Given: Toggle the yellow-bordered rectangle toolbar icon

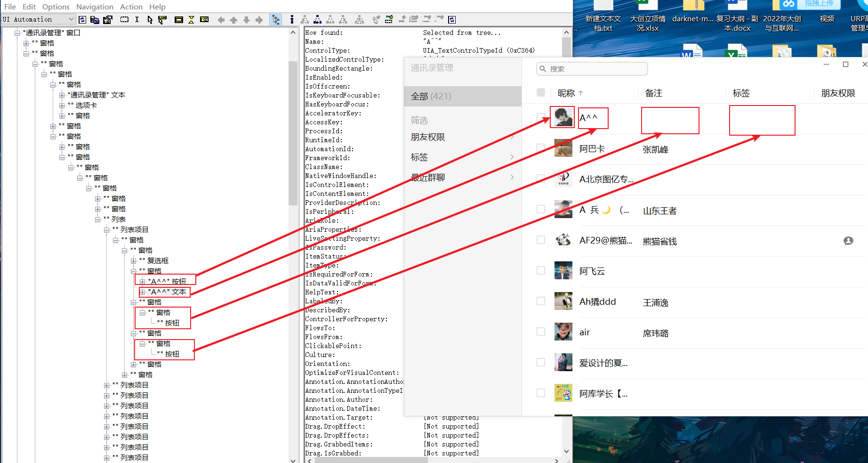Looking at the screenshot, I should point(179,19).
